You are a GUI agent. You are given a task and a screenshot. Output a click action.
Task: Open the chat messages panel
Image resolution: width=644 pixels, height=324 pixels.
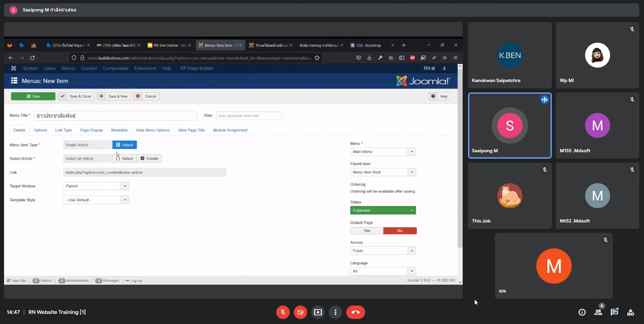[x=614, y=312]
